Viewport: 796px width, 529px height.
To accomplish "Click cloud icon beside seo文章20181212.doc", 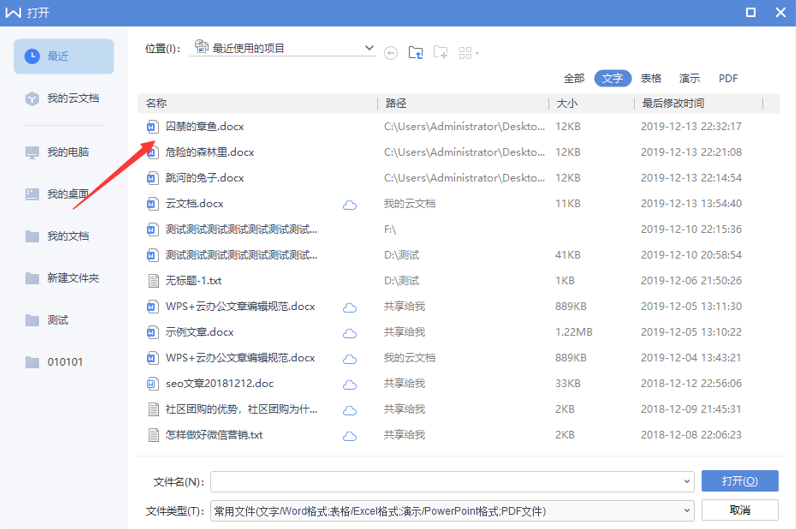I will coord(350,385).
